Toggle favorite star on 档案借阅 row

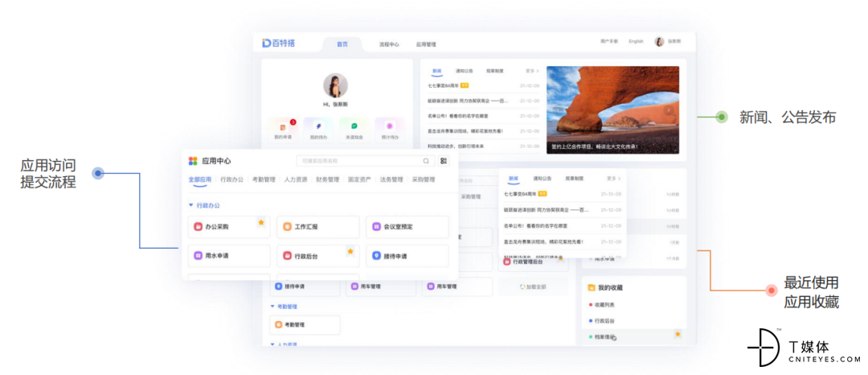pyautogui.click(x=678, y=334)
